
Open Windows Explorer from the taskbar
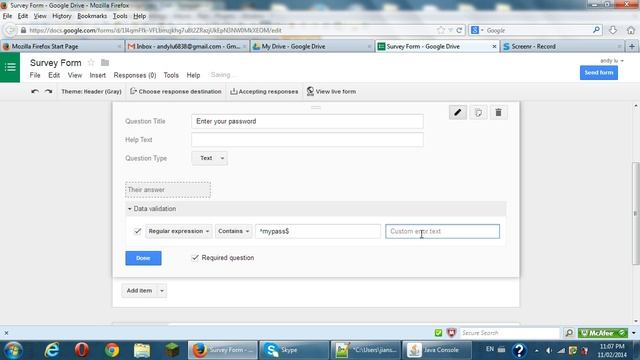tap(142, 350)
